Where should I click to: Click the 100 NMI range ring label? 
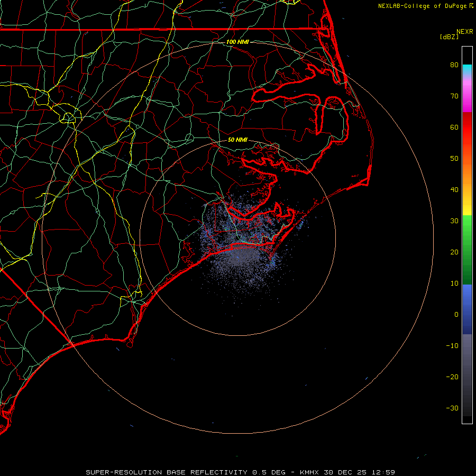pos(237,42)
